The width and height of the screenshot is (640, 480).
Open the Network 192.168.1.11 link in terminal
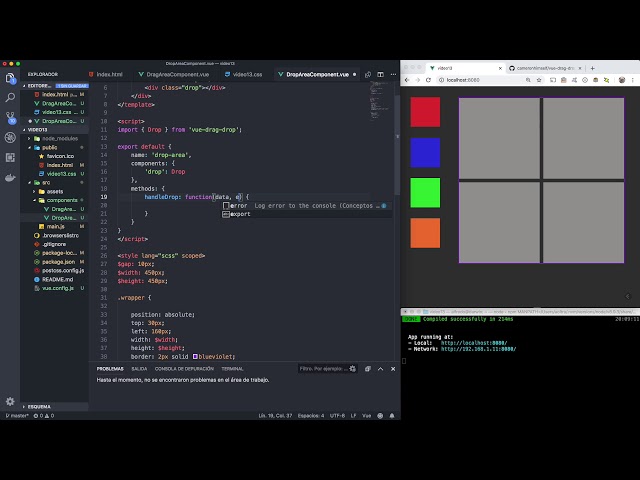(478, 349)
